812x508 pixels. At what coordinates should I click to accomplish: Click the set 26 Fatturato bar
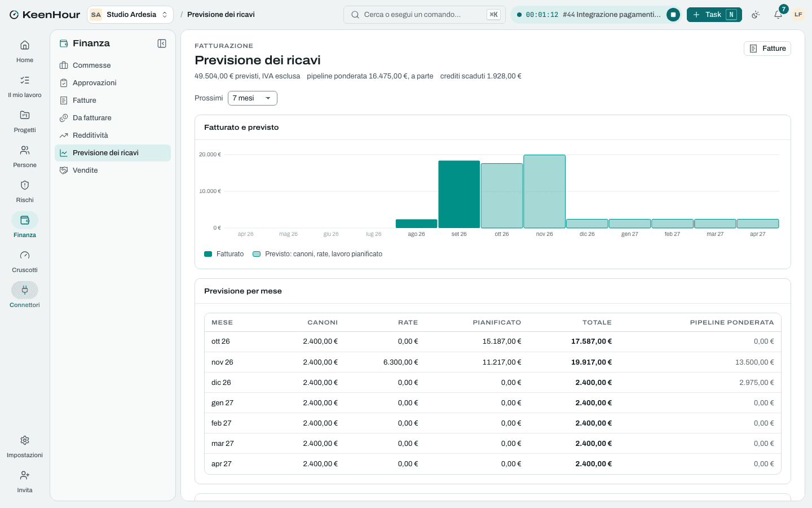(459, 194)
